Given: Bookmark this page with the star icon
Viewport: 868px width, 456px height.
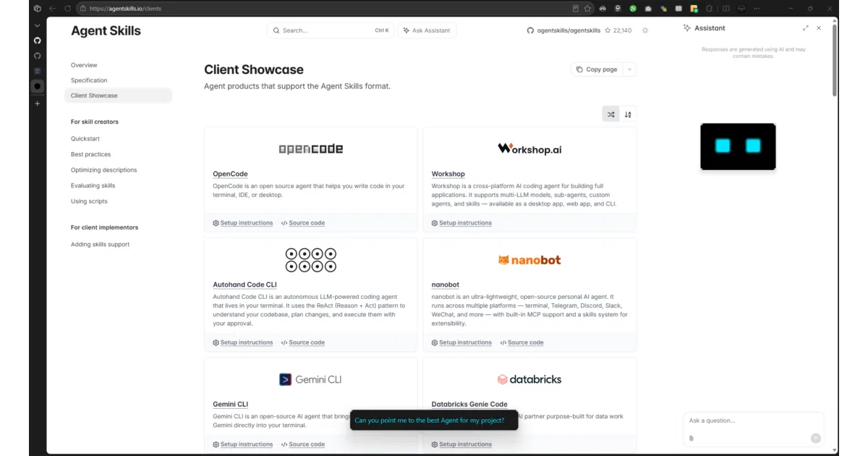Looking at the screenshot, I should coord(587,9).
